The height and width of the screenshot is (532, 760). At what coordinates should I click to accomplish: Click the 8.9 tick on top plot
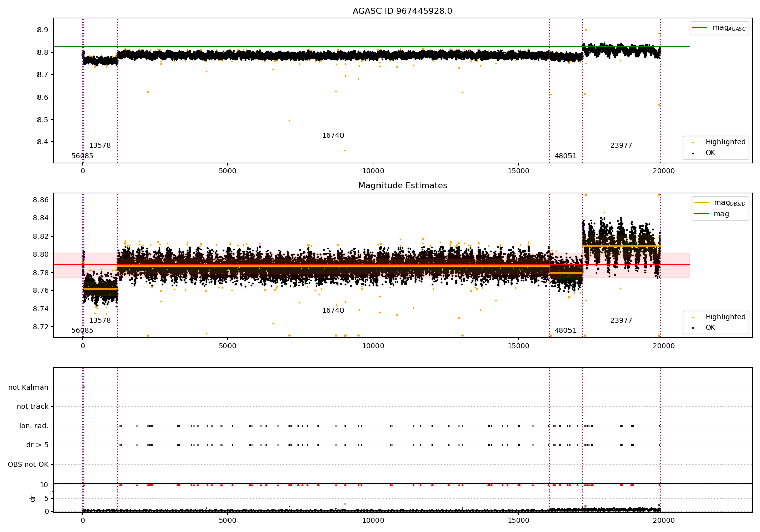tap(43, 30)
